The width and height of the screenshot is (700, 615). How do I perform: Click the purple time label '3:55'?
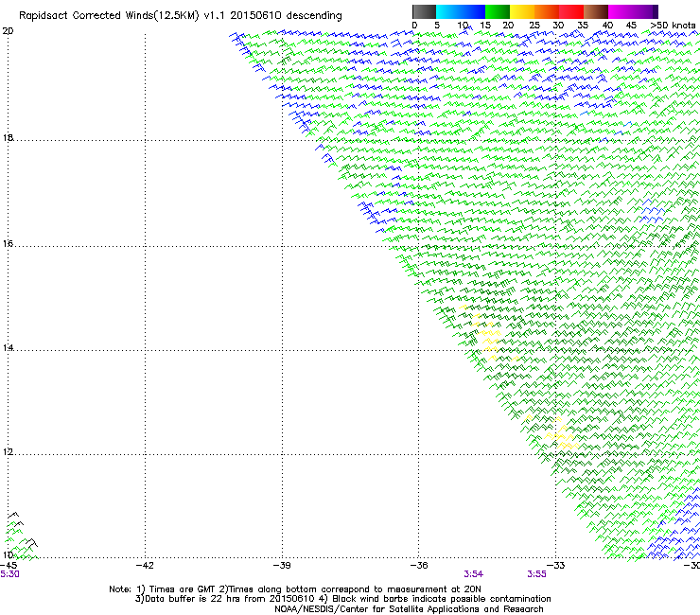click(x=536, y=574)
